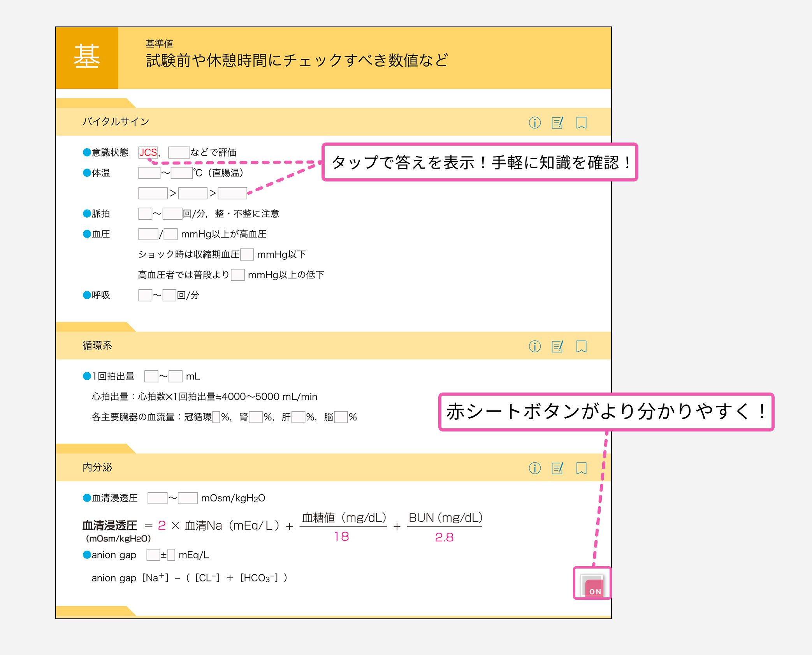Reveal first 呼吸 rate blank
The height and width of the screenshot is (655, 812).
tap(145, 295)
